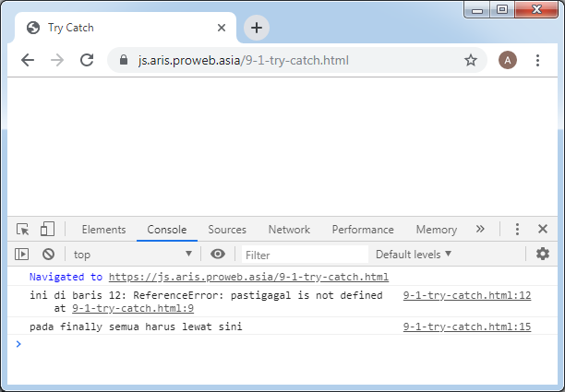Close the Try Catch tab

[x=222, y=28]
